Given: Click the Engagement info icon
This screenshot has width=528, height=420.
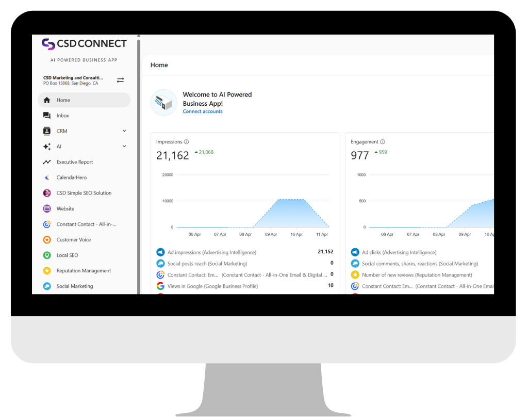Looking at the screenshot, I should (x=383, y=142).
